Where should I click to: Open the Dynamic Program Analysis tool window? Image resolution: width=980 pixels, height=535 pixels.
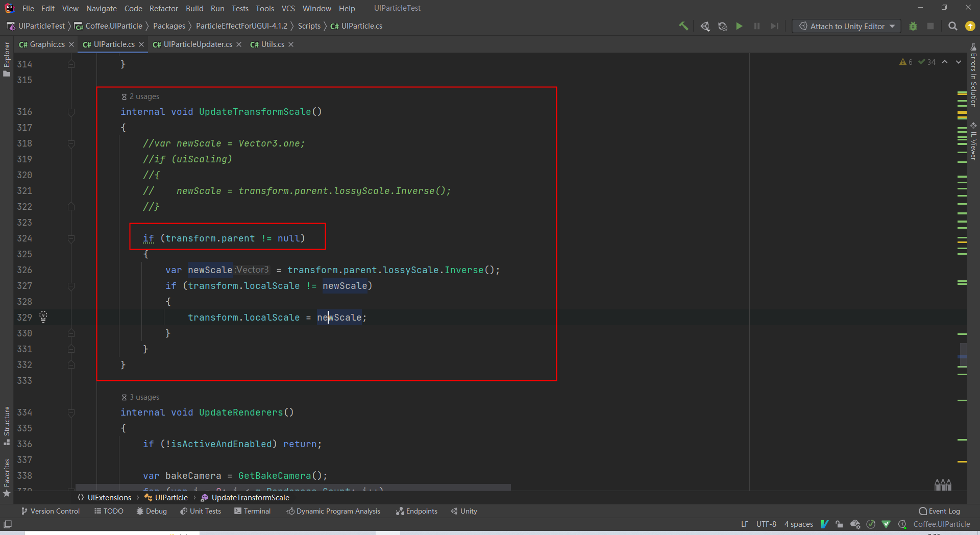(333, 510)
